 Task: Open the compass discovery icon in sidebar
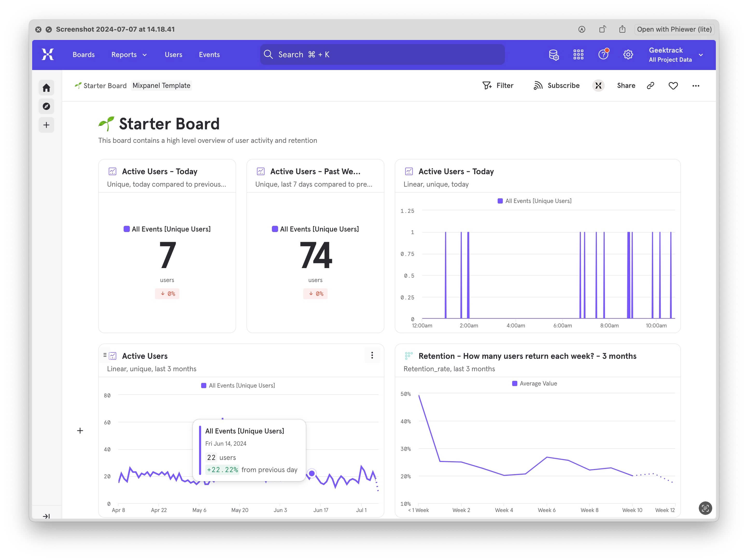(46, 106)
